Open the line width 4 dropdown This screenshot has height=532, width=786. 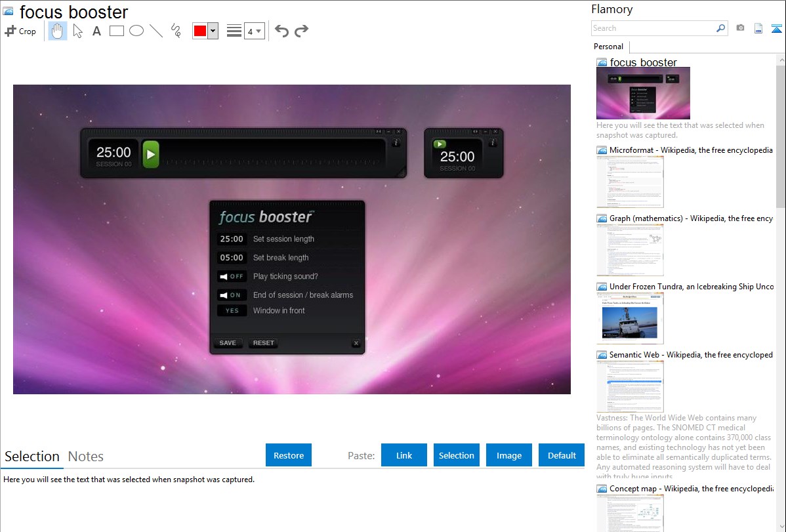(x=254, y=31)
